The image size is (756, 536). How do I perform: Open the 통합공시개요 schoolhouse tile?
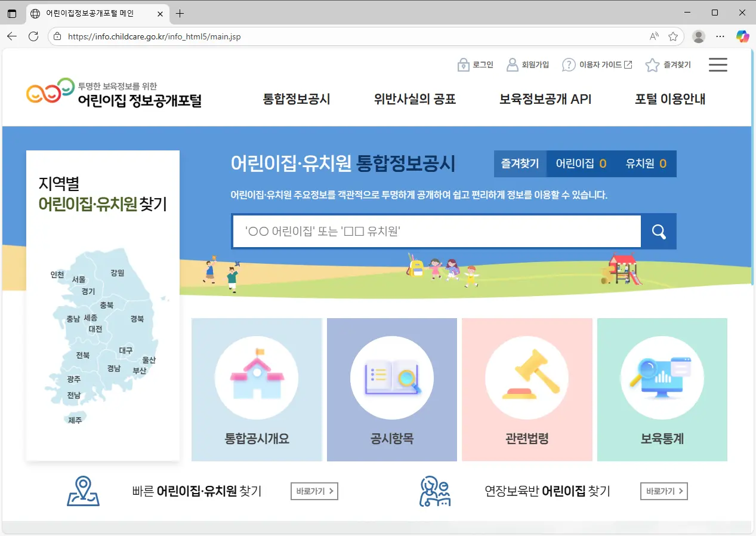coord(257,389)
